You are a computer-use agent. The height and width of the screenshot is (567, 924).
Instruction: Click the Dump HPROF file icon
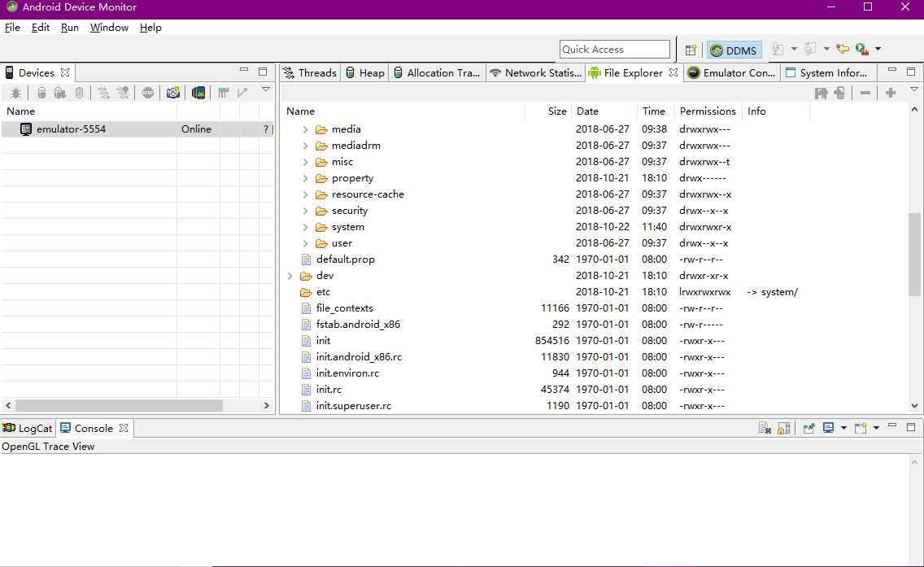tap(59, 93)
